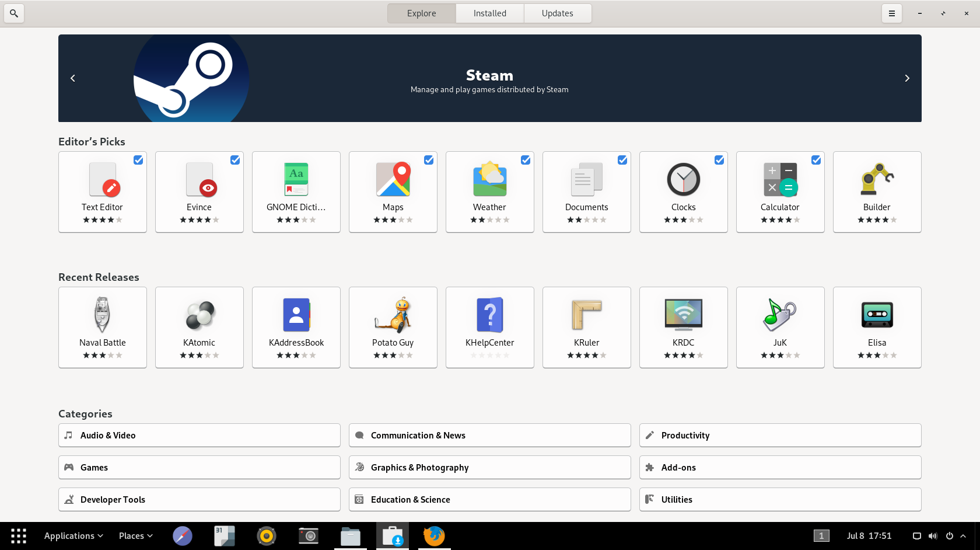Open the Communication & News category
This screenshot has height=550, width=980.
[x=490, y=436]
